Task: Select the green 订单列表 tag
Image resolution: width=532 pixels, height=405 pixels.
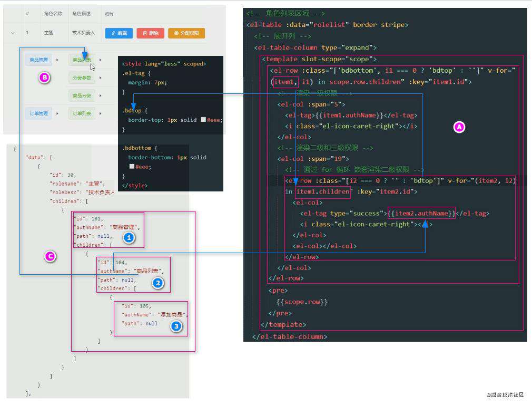Action: pos(82,113)
